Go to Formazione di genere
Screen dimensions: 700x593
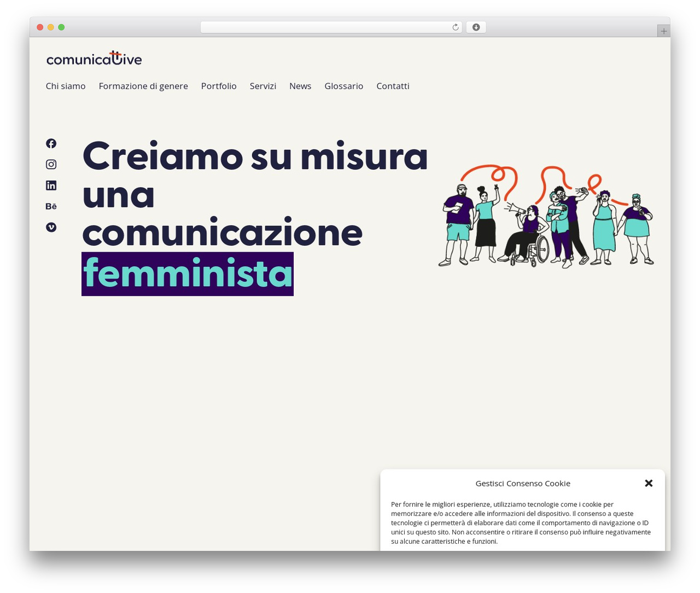pos(143,86)
